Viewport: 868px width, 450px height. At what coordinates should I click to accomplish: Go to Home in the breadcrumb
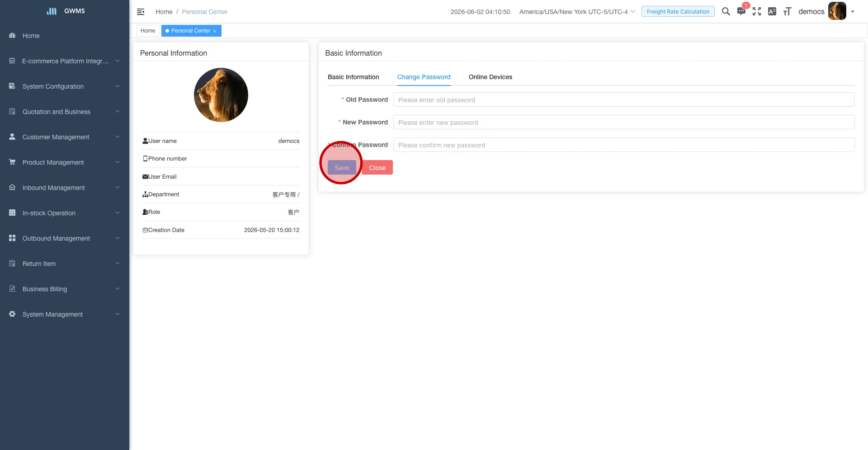coord(164,12)
